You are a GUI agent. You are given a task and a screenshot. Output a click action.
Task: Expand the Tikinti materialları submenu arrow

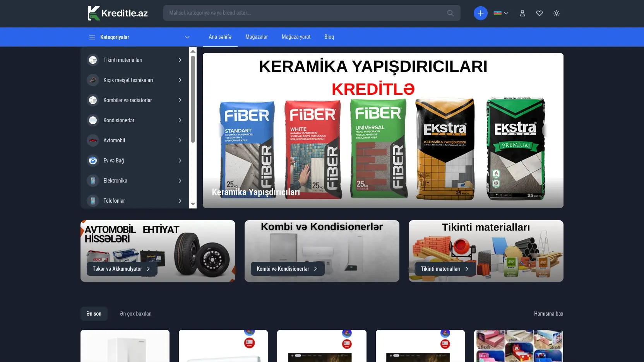tap(180, 60)
